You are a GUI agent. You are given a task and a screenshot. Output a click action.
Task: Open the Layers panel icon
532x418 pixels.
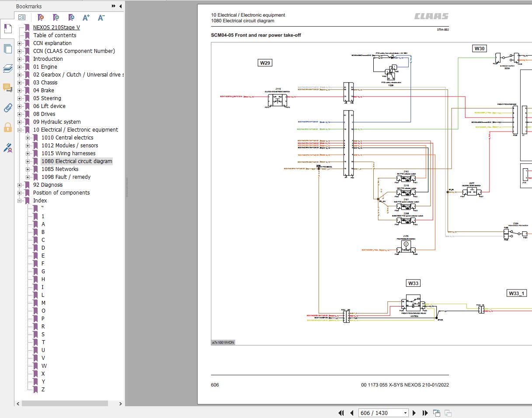[x=7, y=69]
